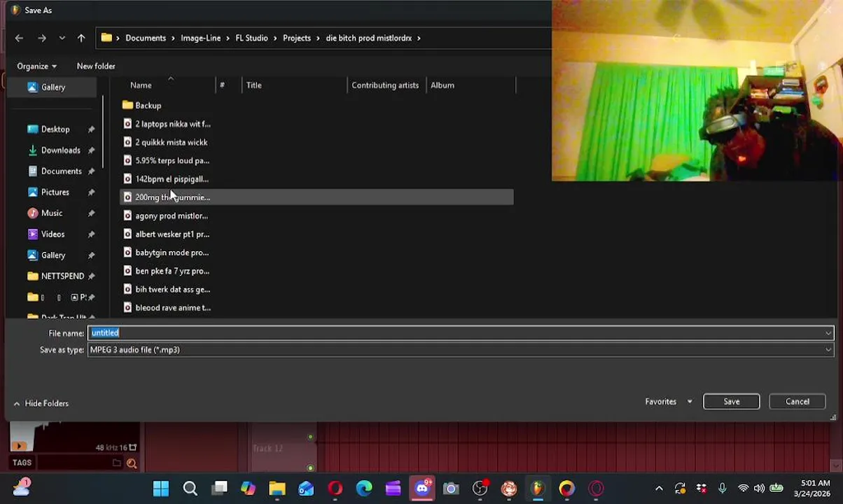Open Documents in the sidebar
The height and width of the screenshot is (504, 843).
point(61,171)
